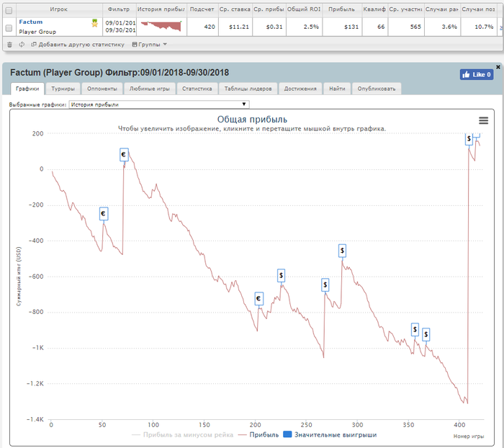Click the trash delete icon below the table
The width and height of the screenshot is (504, 448).
click(9, 45)
